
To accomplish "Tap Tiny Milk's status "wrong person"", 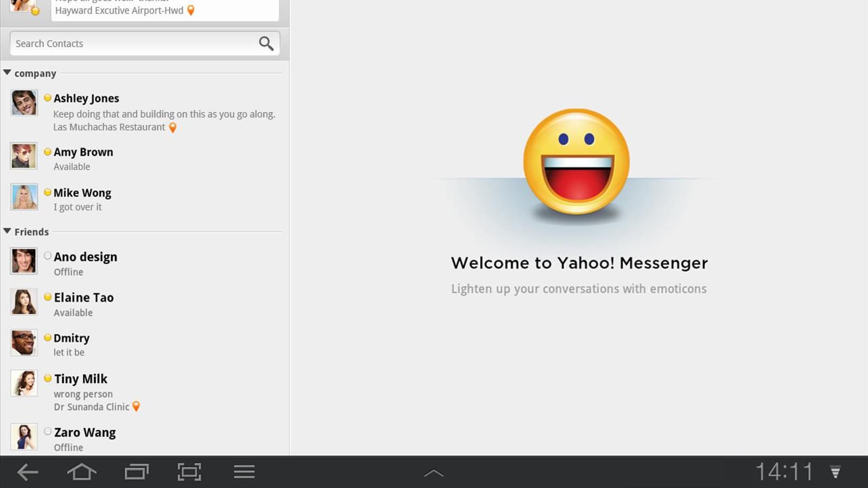I will (x=83, y=394).
